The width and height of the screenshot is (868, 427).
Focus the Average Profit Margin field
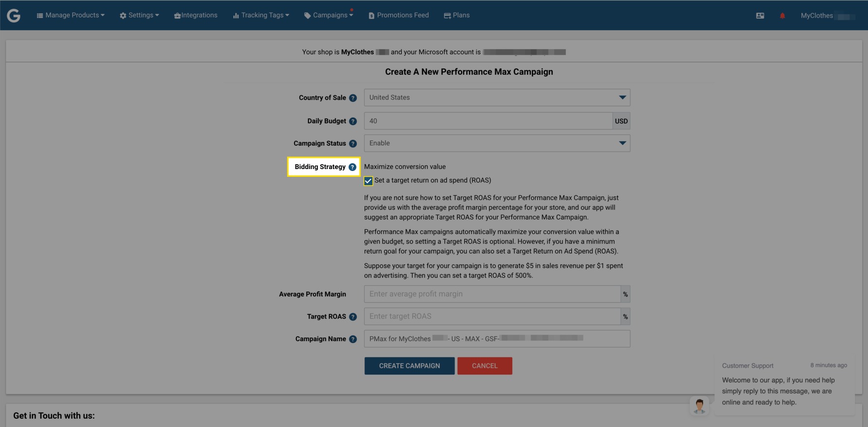(x=492, y=294)
